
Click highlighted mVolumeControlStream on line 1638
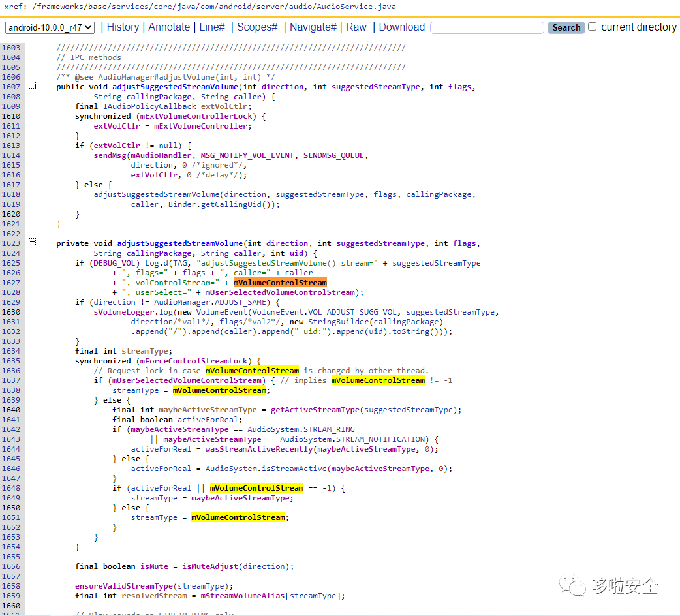[219, 391]
